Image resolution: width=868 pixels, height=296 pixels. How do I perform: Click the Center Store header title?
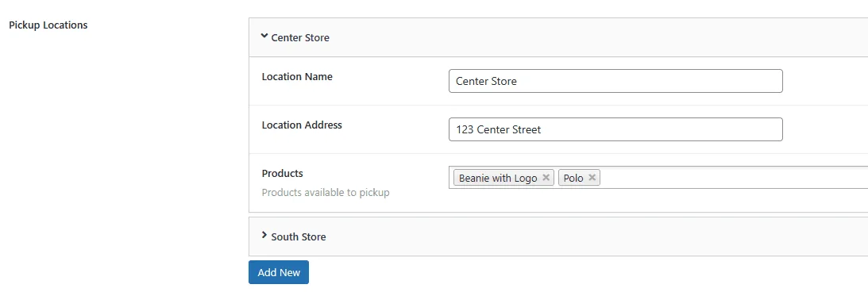coord(300,37)
